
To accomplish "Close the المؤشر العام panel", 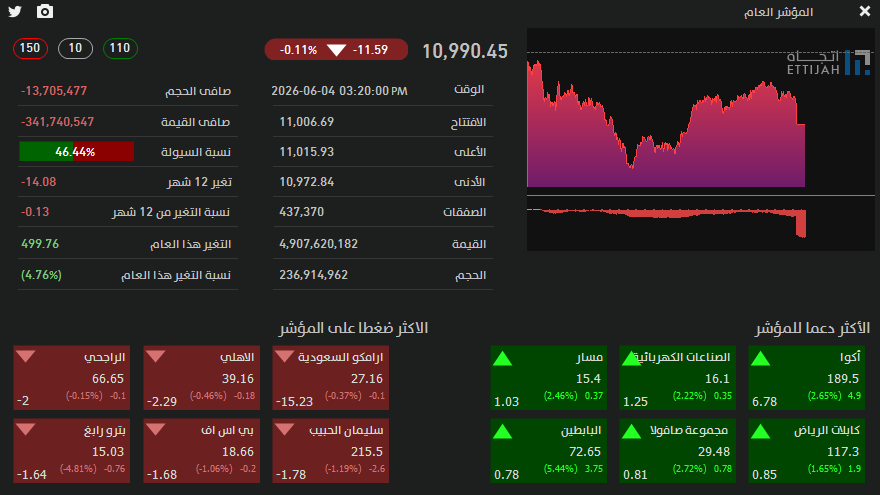I will (x=865, y=11).
